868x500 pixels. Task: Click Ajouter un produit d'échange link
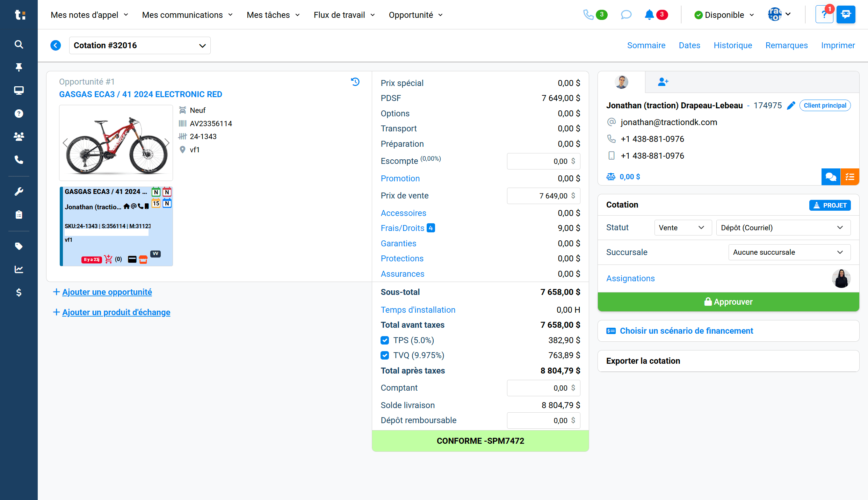tap(116, 312)
